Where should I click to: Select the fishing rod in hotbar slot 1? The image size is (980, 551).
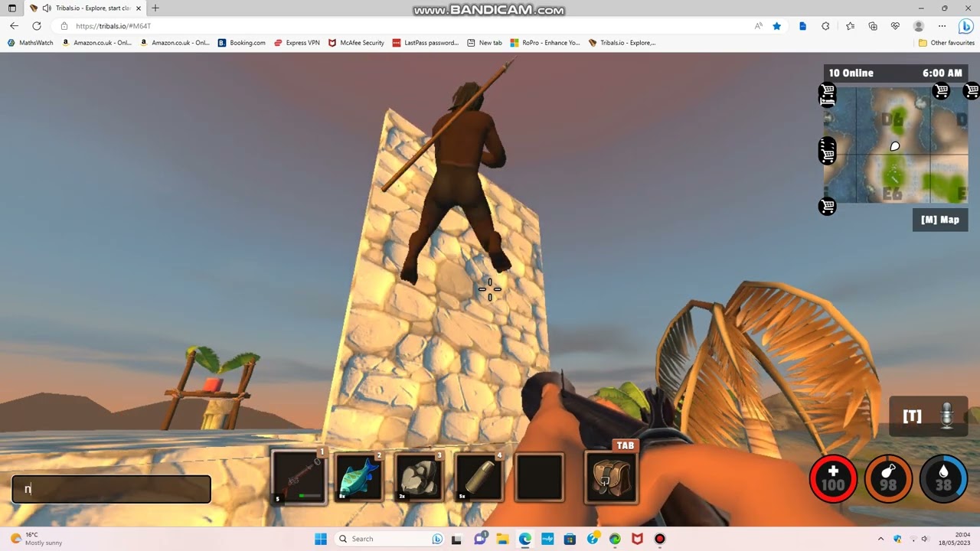[299, 478]
